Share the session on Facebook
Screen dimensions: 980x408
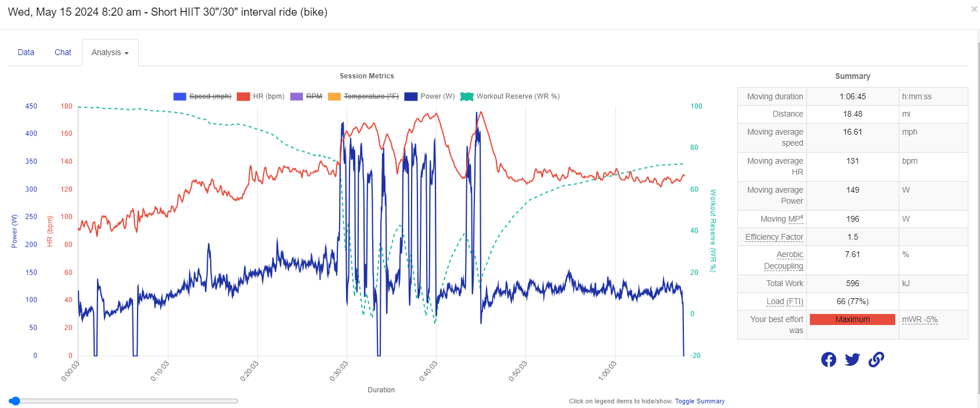point(828,360)
